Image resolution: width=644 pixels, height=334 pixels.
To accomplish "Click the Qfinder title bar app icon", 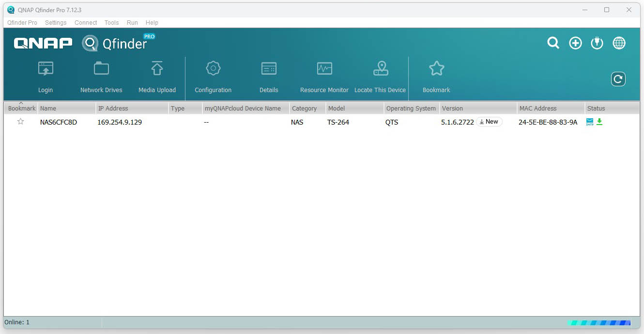I will [11, 10].
